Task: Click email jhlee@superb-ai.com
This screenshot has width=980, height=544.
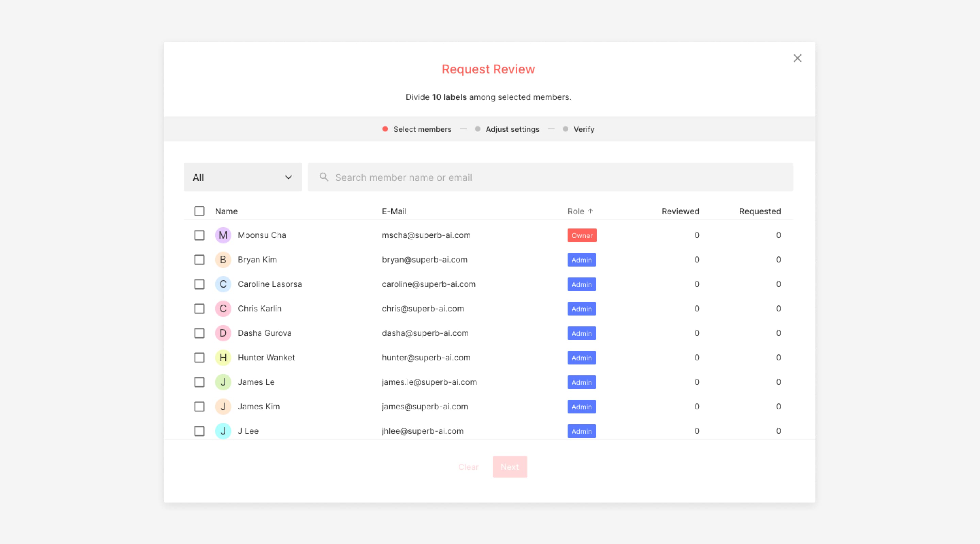Action: click(x=423, y=431)
